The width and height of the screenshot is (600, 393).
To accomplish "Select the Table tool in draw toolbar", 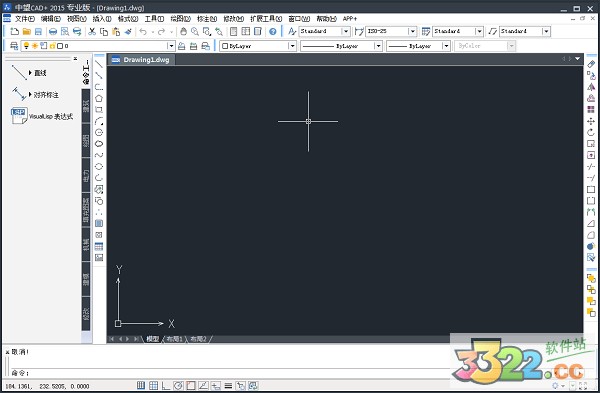I will click(x=99, y=246).
